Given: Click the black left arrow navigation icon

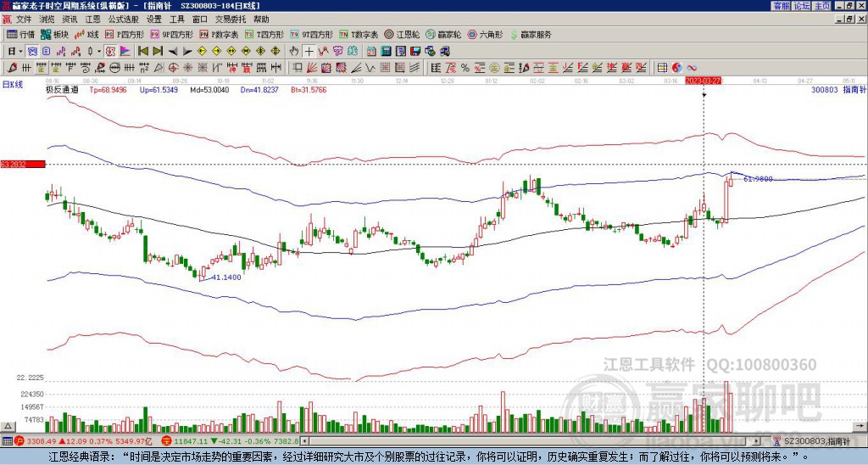Looking at the screenshot, I should 173,52.
